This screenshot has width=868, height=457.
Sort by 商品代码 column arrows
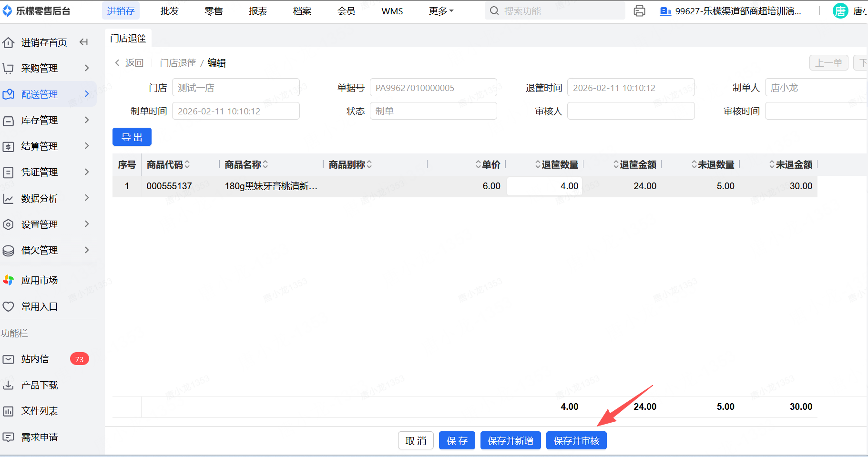[187, 164]
